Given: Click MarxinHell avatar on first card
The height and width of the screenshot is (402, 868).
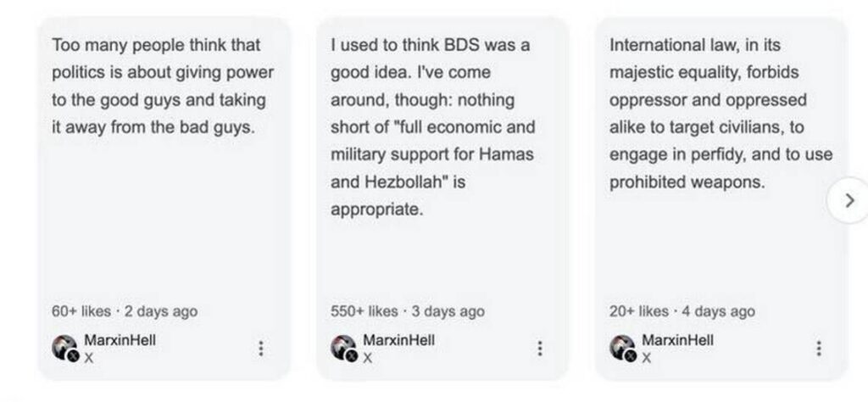Looking at the screenshot, I should 64,348.
